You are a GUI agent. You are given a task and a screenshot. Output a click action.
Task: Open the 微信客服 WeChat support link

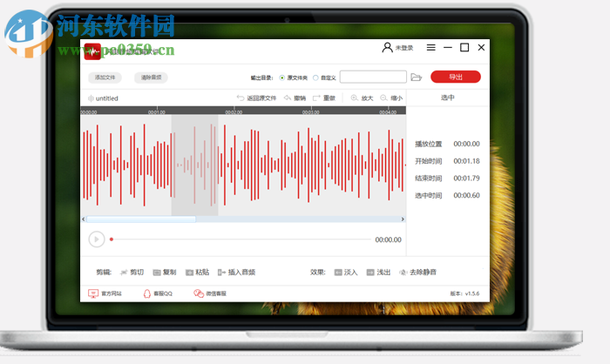[x=210, y=293]
